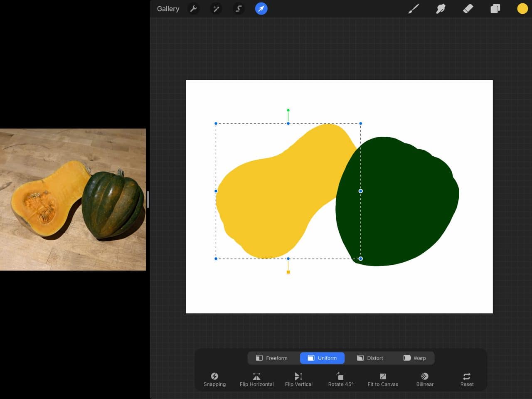532x399 pixels.
Task: Switch to the Smudge tool
Action: [441, 8]
